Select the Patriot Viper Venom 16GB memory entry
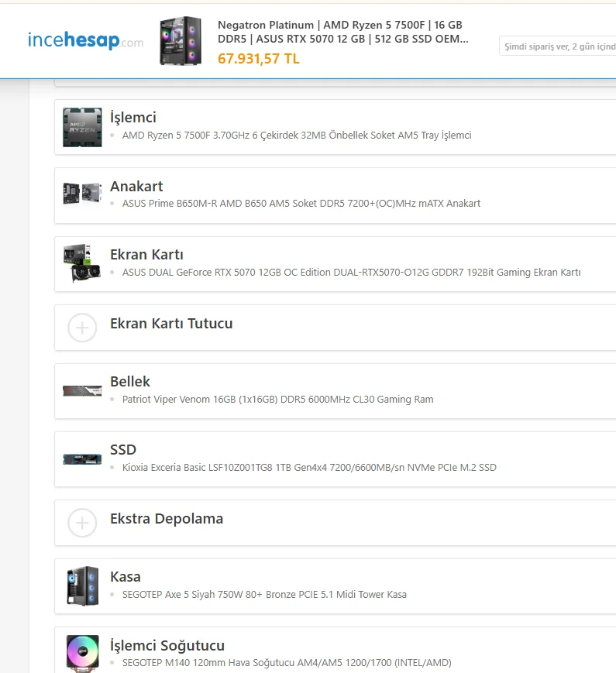The image size is (616, 673). [277, 399]
